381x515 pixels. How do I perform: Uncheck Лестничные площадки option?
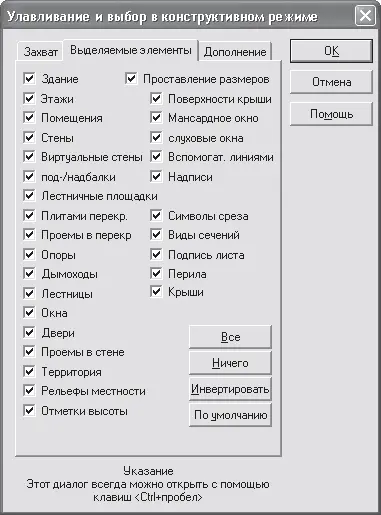(x=29, y=196)
